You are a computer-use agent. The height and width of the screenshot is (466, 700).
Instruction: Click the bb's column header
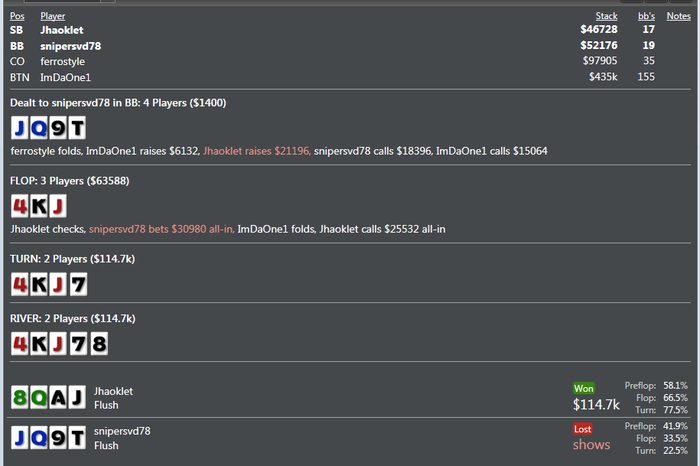[646, 16]
